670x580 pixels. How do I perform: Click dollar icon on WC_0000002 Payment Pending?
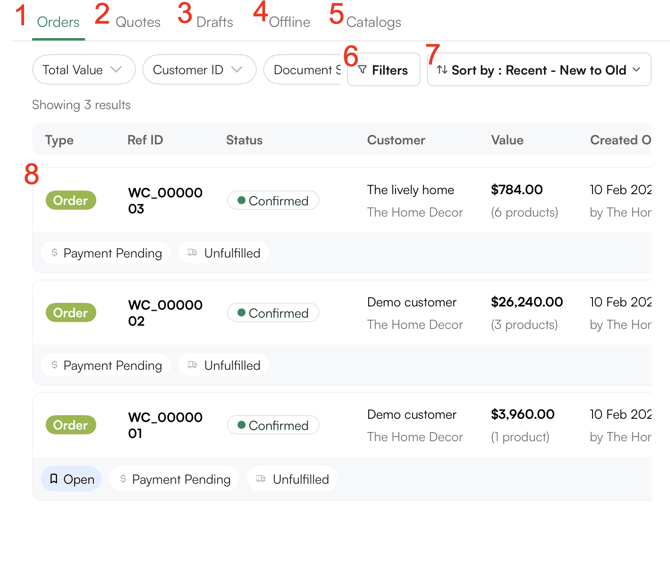pyautogui.click(x=54, y=365)
